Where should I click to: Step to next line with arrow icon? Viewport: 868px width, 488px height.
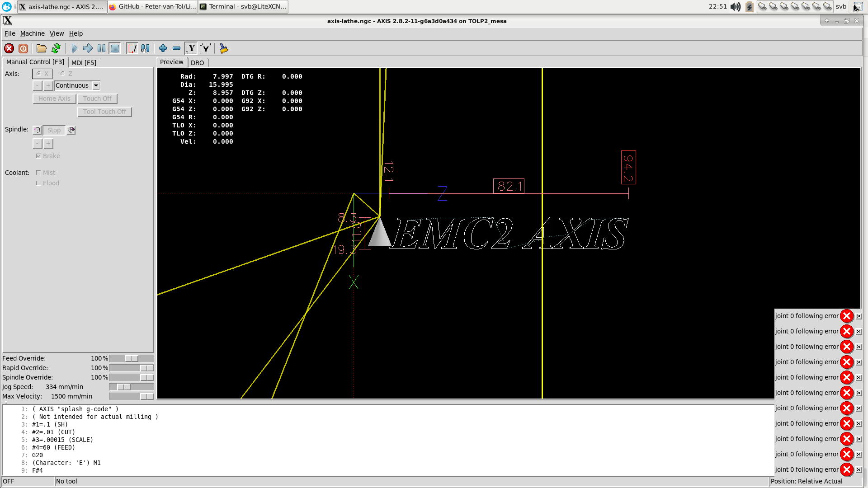[x=88, y=48]
